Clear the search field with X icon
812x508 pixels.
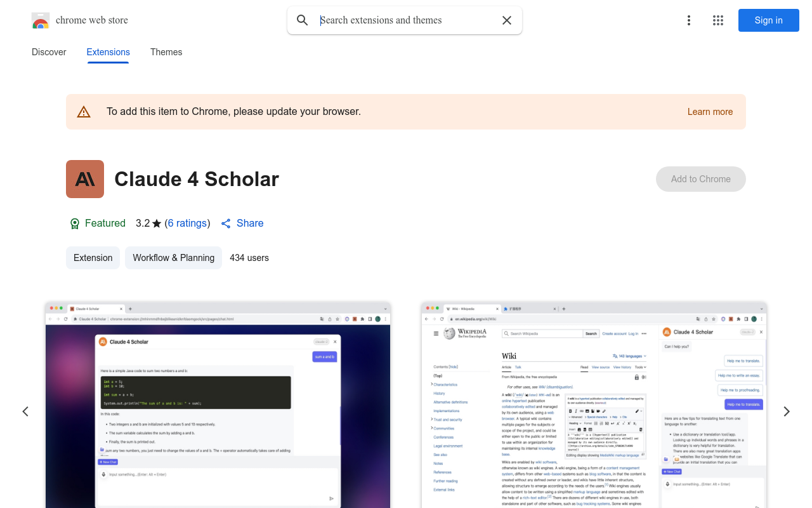click(x=507, y=20)
